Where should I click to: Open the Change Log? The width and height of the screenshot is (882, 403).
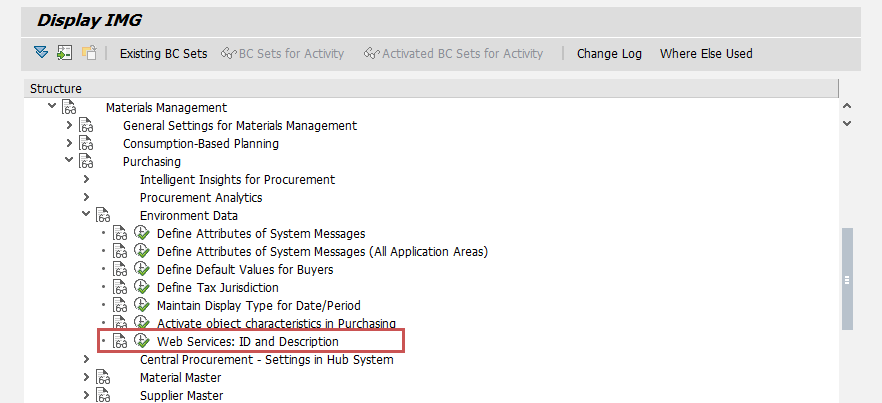[x=609, y=54]
